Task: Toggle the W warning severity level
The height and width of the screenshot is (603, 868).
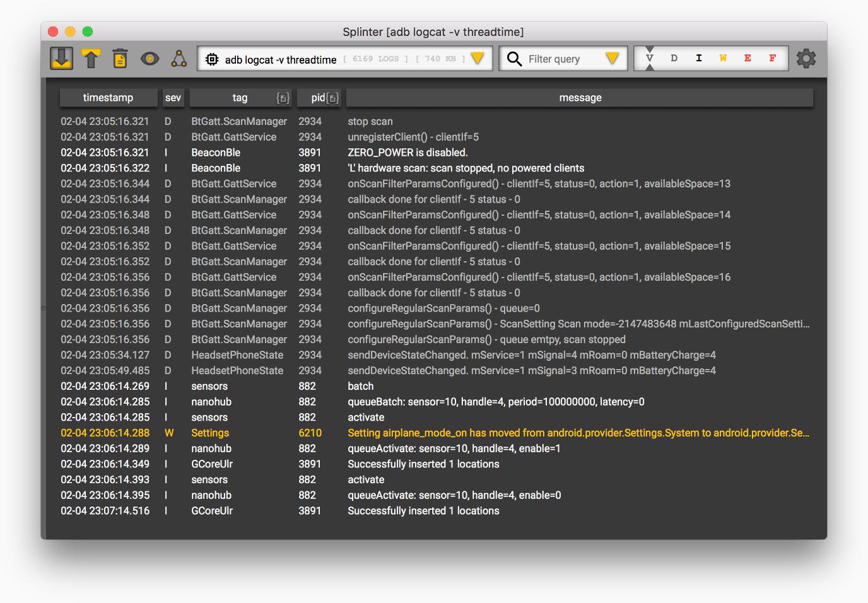Action: 723,58
